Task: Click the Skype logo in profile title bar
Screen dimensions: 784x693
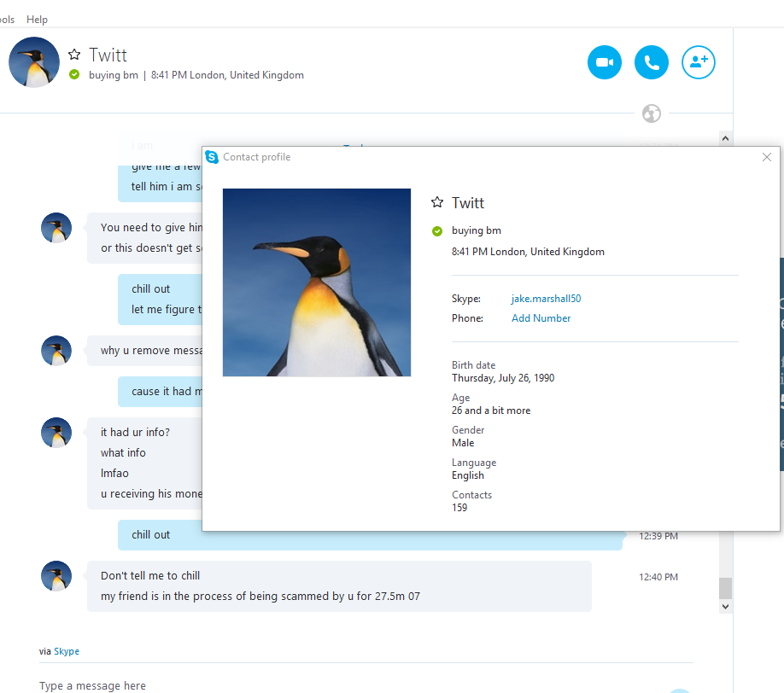Action: 212,157
